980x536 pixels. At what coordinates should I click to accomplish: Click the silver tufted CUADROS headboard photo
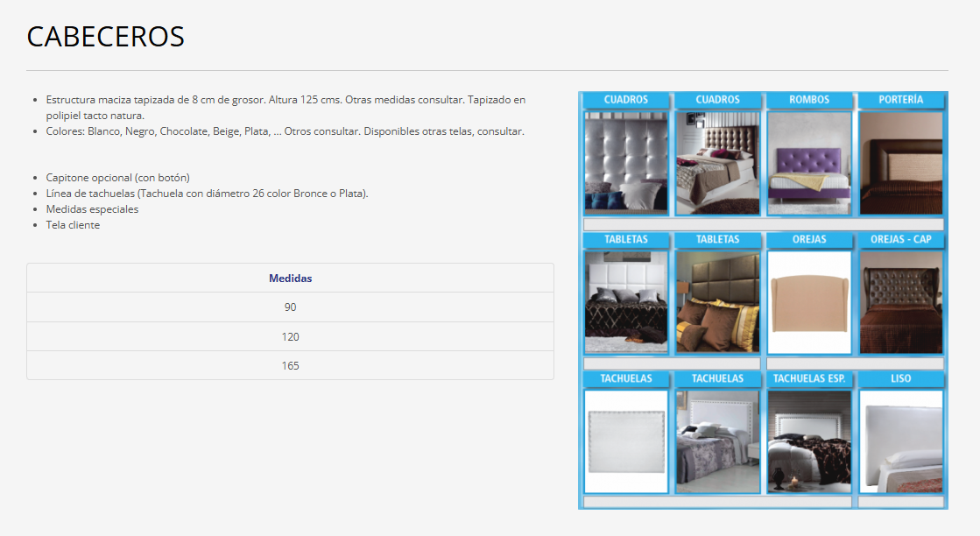[x=626, y=164]
